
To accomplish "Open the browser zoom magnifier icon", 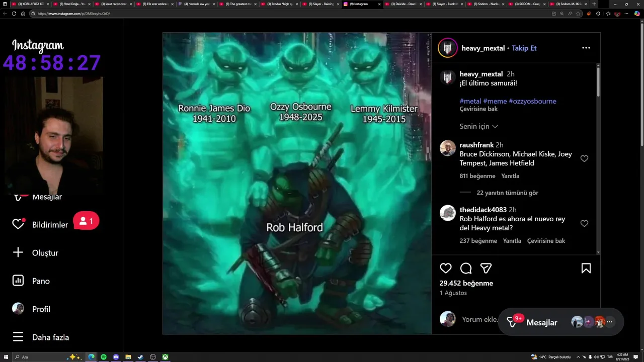I will pyautogui.click(x=561, y=14).
